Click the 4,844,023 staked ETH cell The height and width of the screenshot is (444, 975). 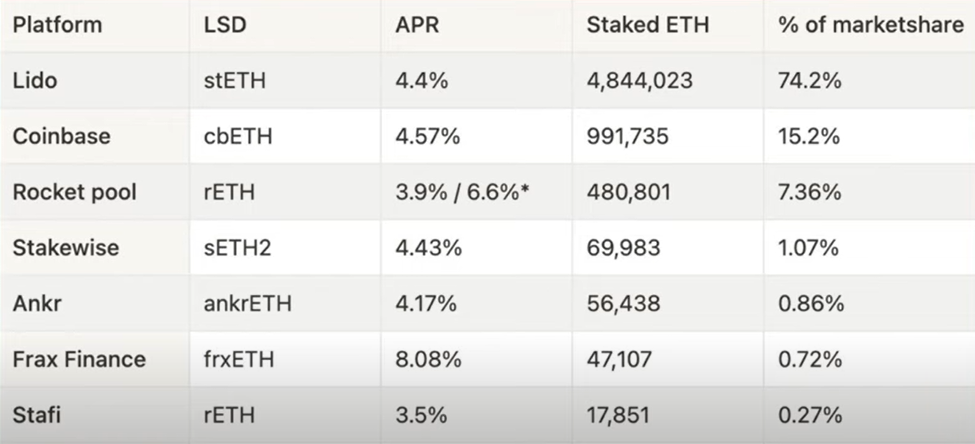639,81
